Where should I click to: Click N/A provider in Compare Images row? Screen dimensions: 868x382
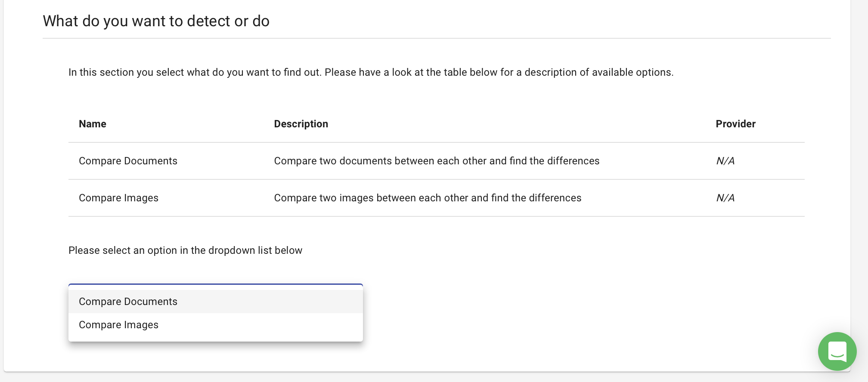point(725,198)
